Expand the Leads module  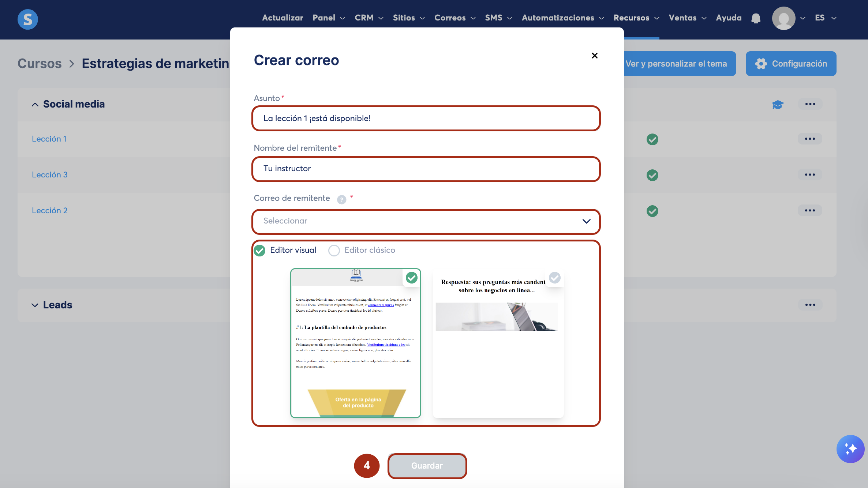[35, 305]
